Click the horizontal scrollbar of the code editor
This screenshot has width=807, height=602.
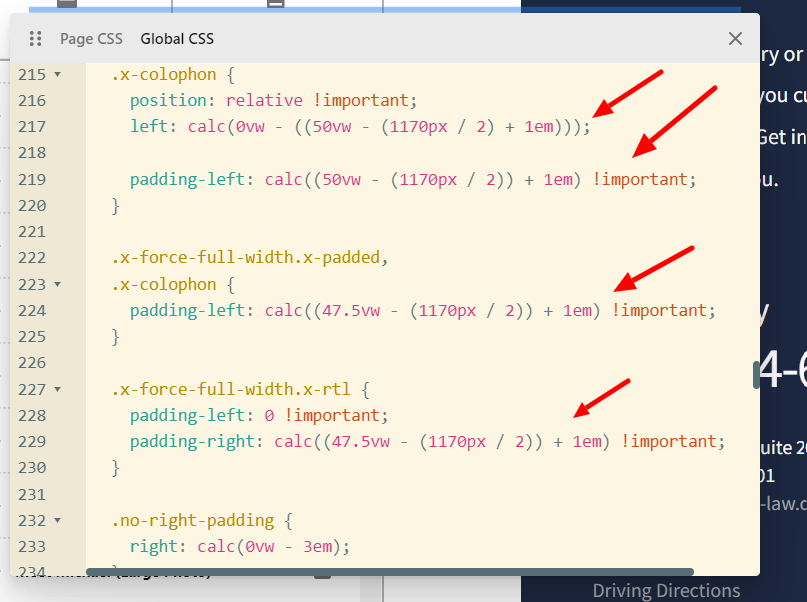(389, 572)
